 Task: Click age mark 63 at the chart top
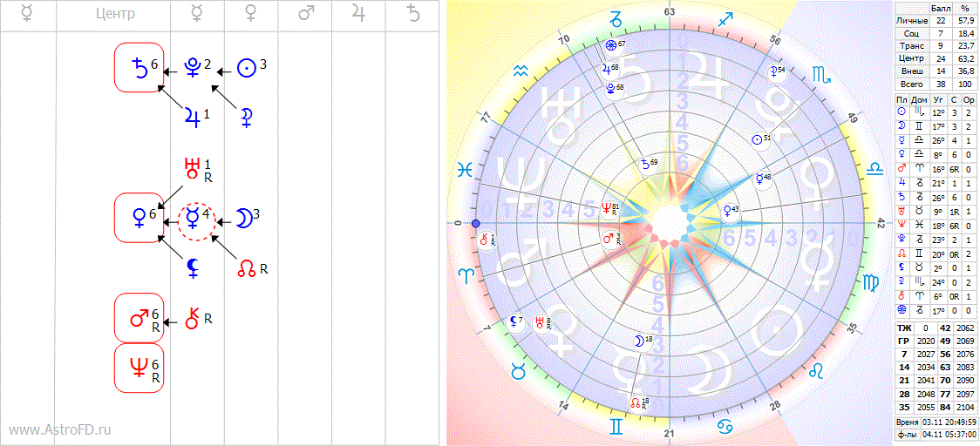(670, 12)
